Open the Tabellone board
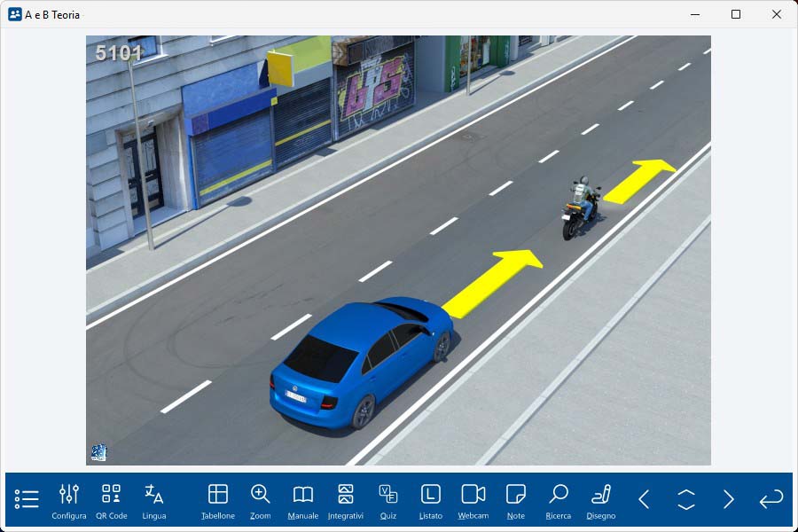 tap(217, 501)
